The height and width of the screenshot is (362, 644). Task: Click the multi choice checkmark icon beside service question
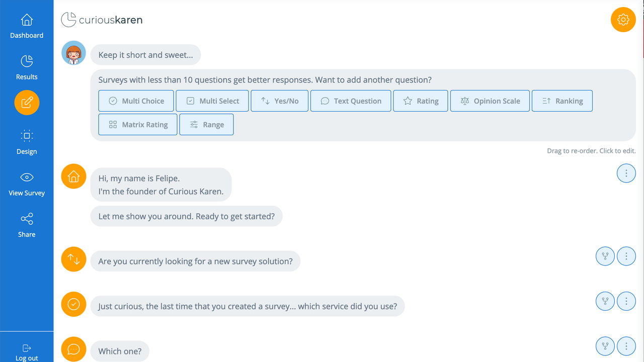click(73, 304)
